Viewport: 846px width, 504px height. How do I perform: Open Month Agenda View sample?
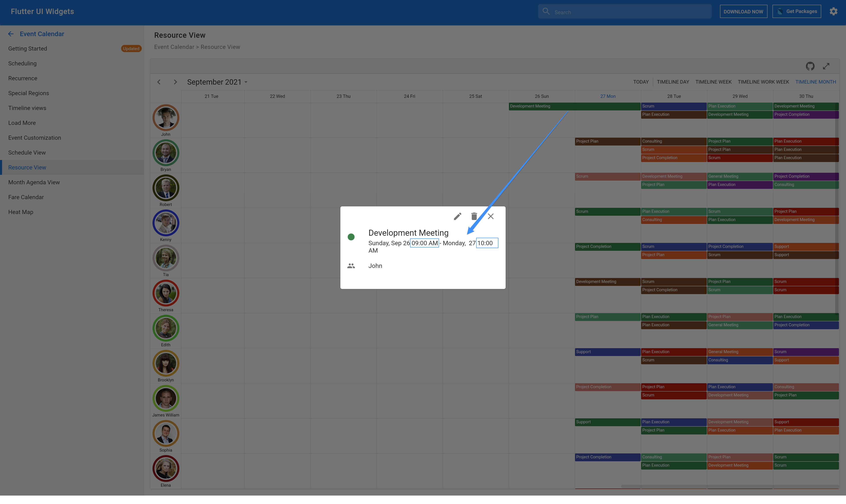pos(34,182)
